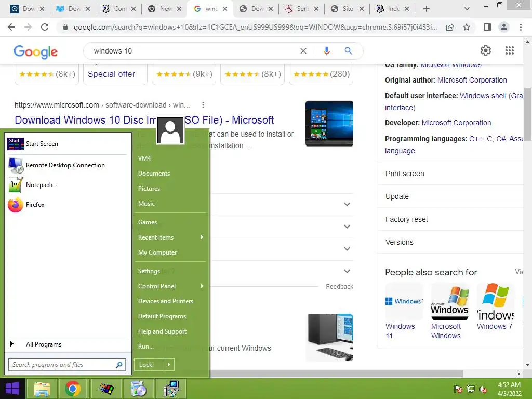Open Google settings gear
This screenshot has width=532, height=399.
click(486, 50)
